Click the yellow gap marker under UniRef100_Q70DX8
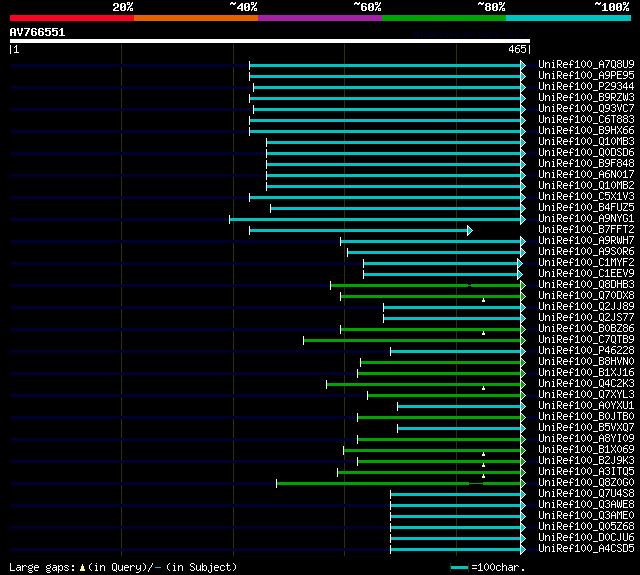Viewport: 640px width, 575px height. tap(483, 300)
